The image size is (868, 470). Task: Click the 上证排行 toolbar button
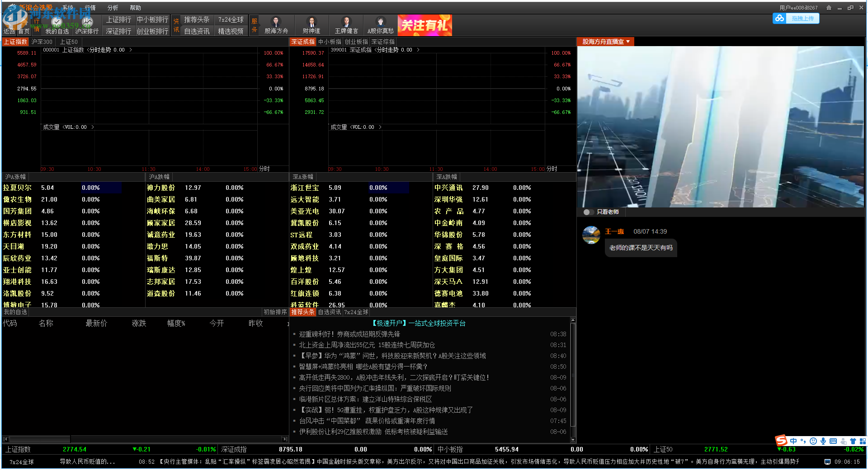pos(118,20)
